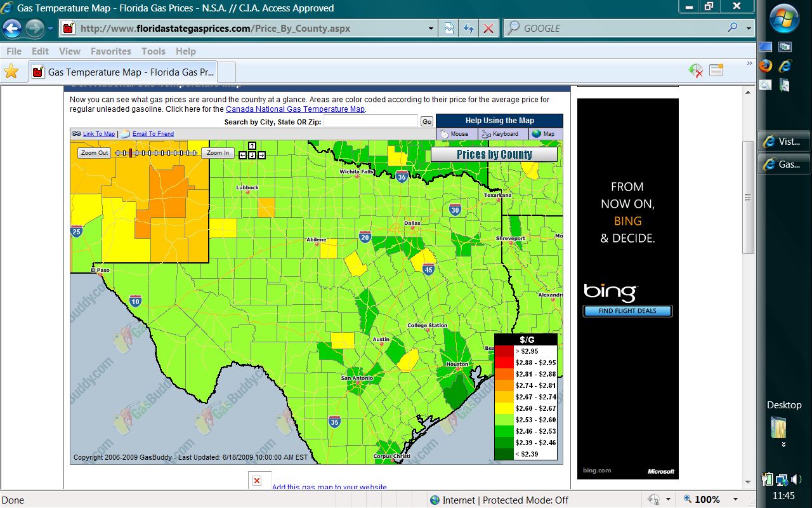Click the red marker on the zoom slider
This screenshot has width=812, height=508.
click(x=131, y=153)
